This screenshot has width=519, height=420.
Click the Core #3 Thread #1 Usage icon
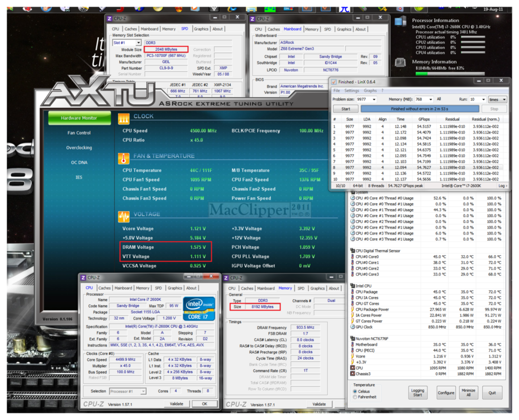coord(353,239)
